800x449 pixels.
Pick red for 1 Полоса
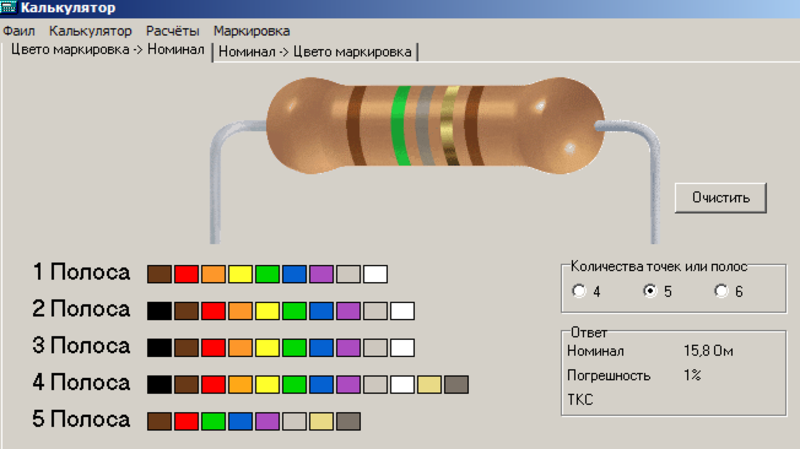click(186, 274)
